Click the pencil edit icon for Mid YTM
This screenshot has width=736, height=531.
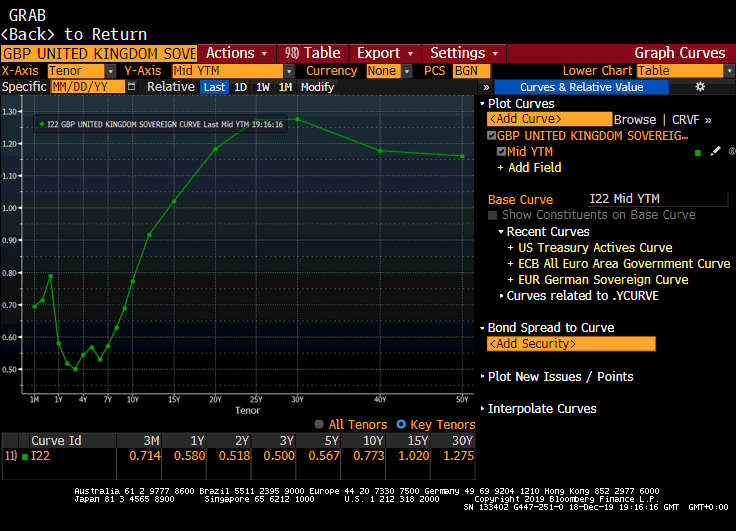pos(715,152)
